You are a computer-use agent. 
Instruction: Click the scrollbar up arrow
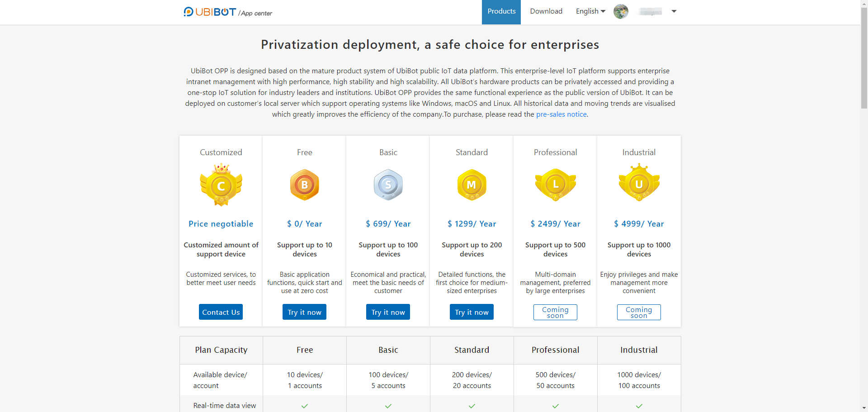864,3
